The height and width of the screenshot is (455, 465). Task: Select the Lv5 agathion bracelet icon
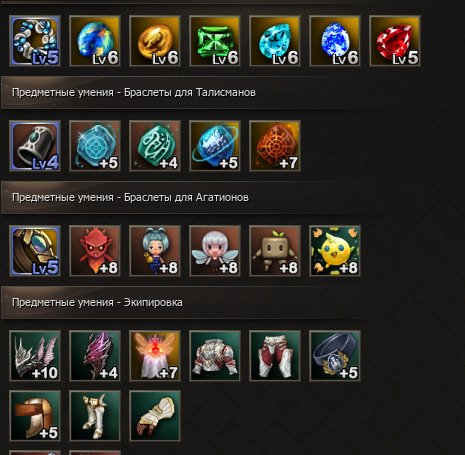click(x=35, y=251)
